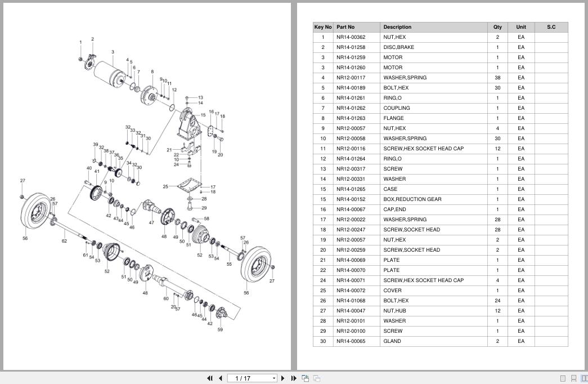The image size is (588, 384).
Task: Select part number NR12-00317
Action: [x=351, y=169]
